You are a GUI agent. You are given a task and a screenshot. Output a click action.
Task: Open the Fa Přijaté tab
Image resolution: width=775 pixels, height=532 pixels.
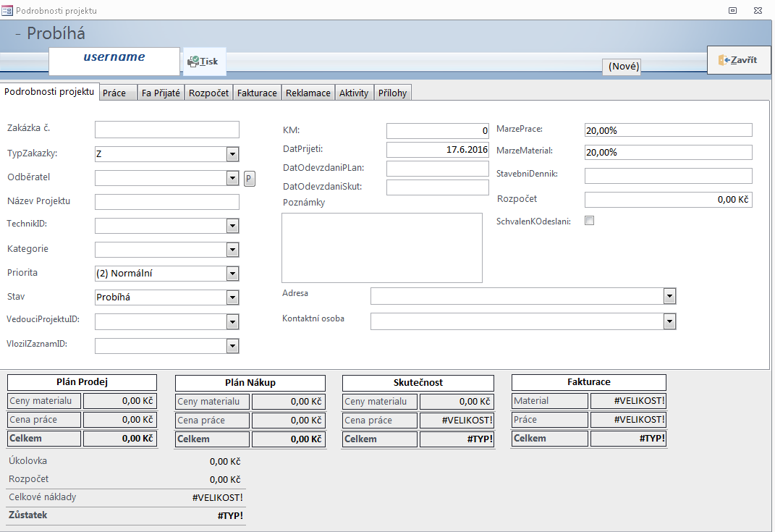point(161,93)
